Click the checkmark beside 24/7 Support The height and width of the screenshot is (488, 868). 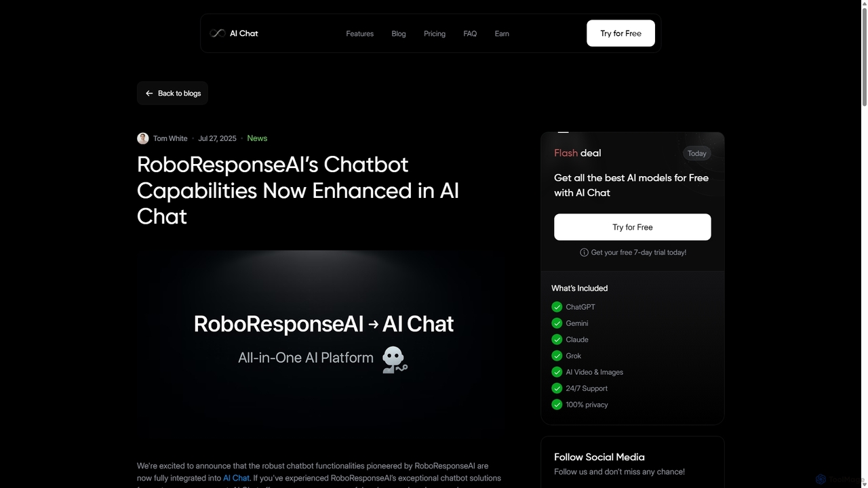click(557, 388)
